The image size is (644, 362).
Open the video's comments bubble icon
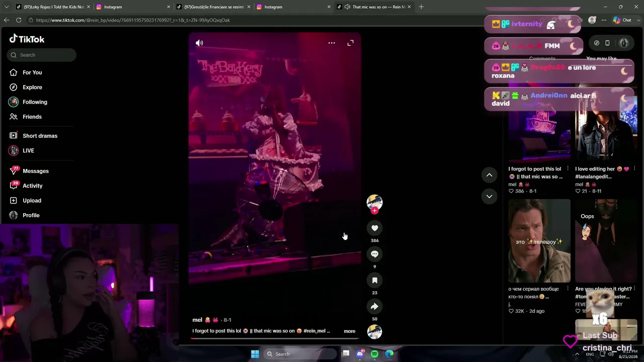tap(374, 254)
